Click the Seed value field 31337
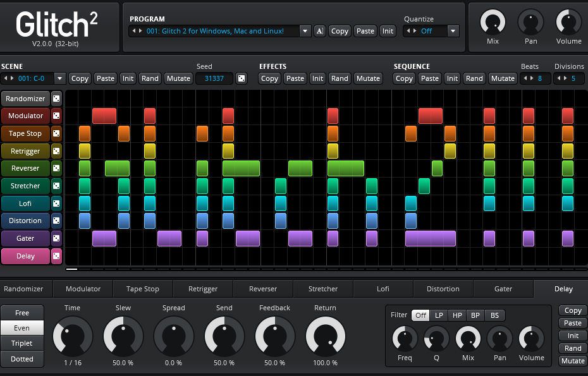 (x=214, y=78)
